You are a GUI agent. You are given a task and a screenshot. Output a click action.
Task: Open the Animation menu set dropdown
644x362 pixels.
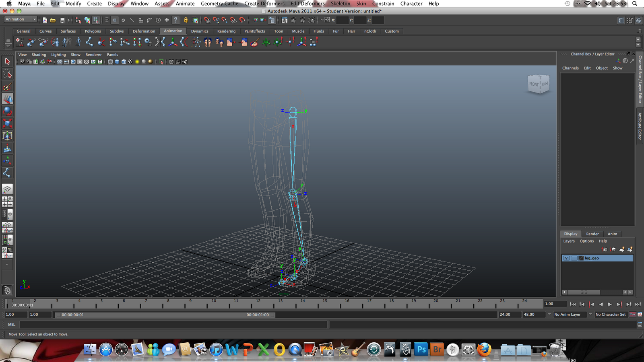coord(20,19)
